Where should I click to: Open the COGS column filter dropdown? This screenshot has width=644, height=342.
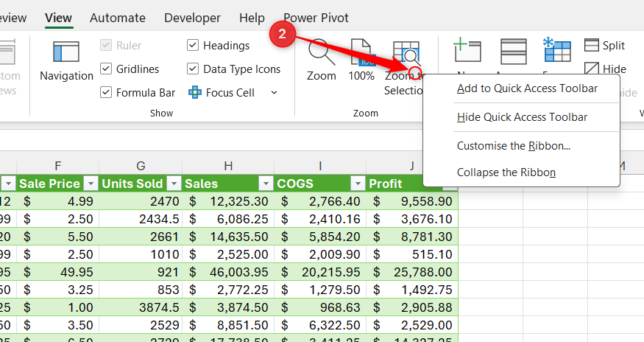point(358,184)
